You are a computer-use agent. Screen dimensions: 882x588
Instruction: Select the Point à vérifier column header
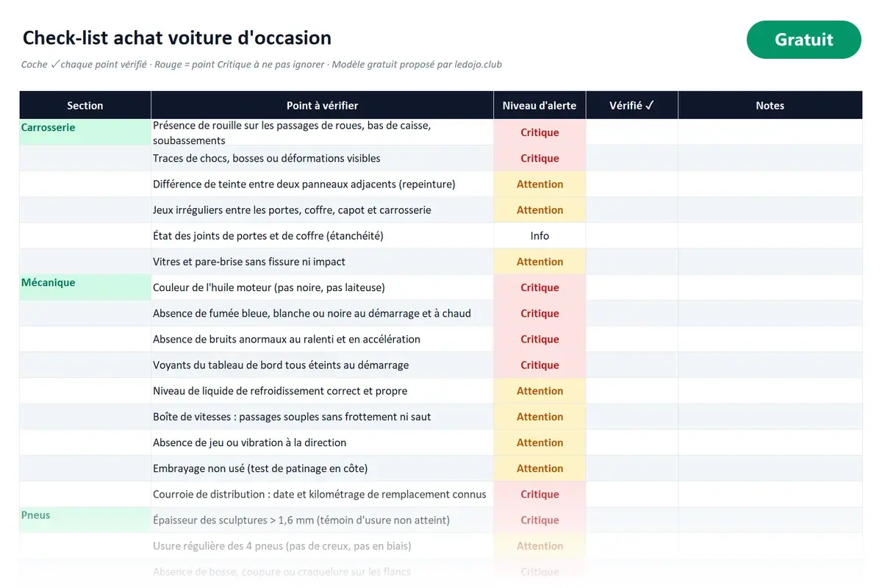[322, 105]
